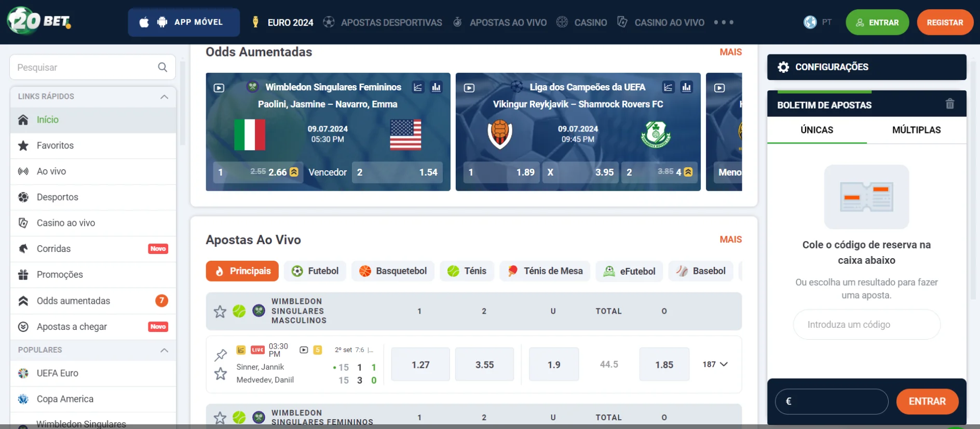980x429 pixels.
Task: Click the Introduza um código field
Action: click(866, 325)
